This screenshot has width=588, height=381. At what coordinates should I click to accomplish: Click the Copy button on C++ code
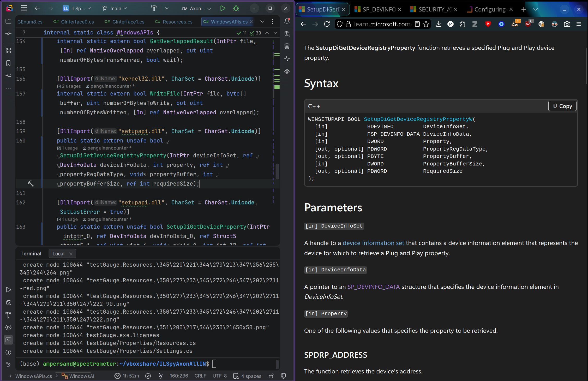pos(562,106)
